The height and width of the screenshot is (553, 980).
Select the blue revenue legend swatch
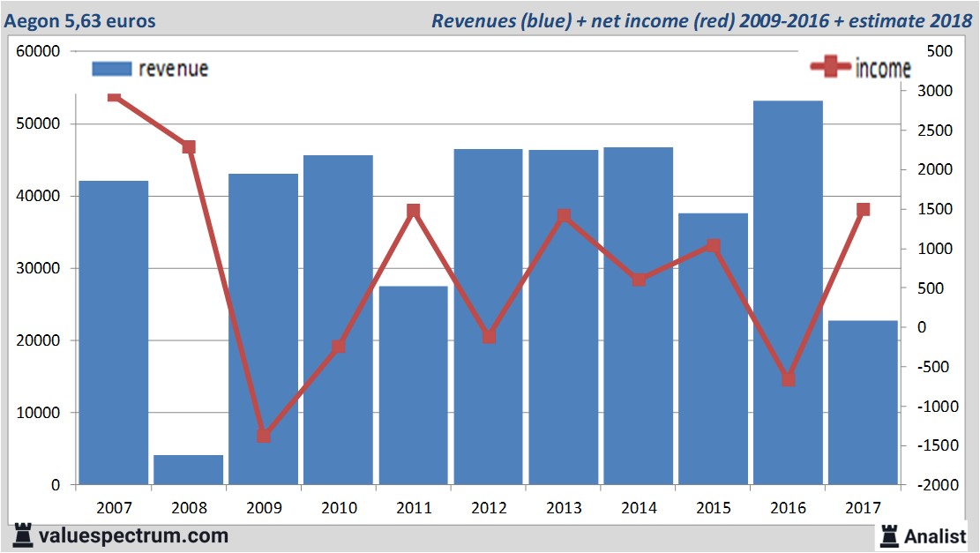[112, 69]
